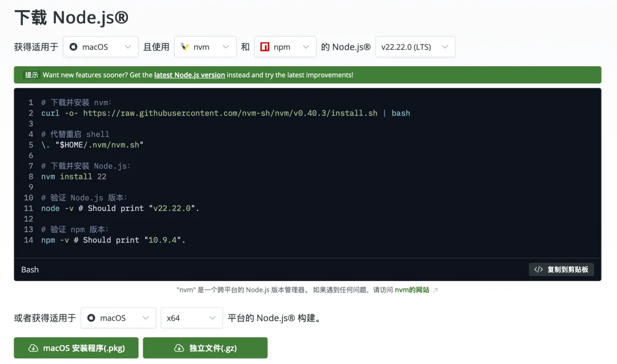
Task: Click chevron arrow of x64 dropdown
Action: (x=213, y=318)
